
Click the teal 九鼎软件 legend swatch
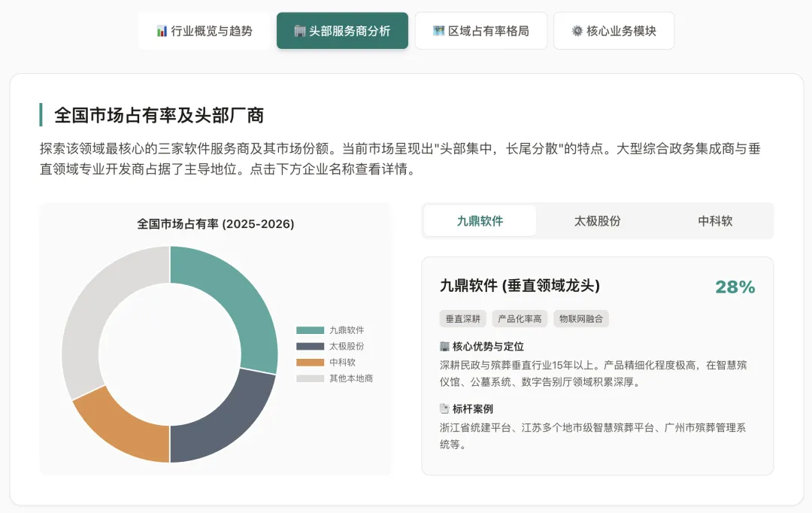click(311, 330)
